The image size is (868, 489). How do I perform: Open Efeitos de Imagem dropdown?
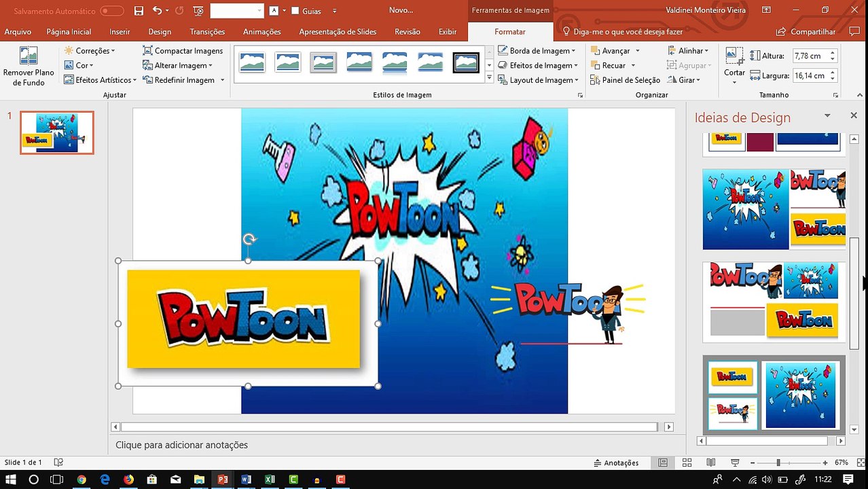pyautogui.click(x=538, y=65)
